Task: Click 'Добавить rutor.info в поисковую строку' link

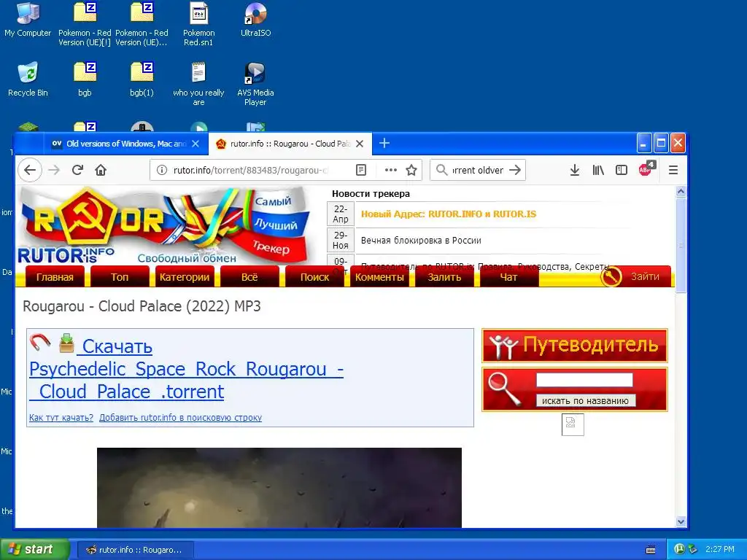Action: [x=181, y=418]
